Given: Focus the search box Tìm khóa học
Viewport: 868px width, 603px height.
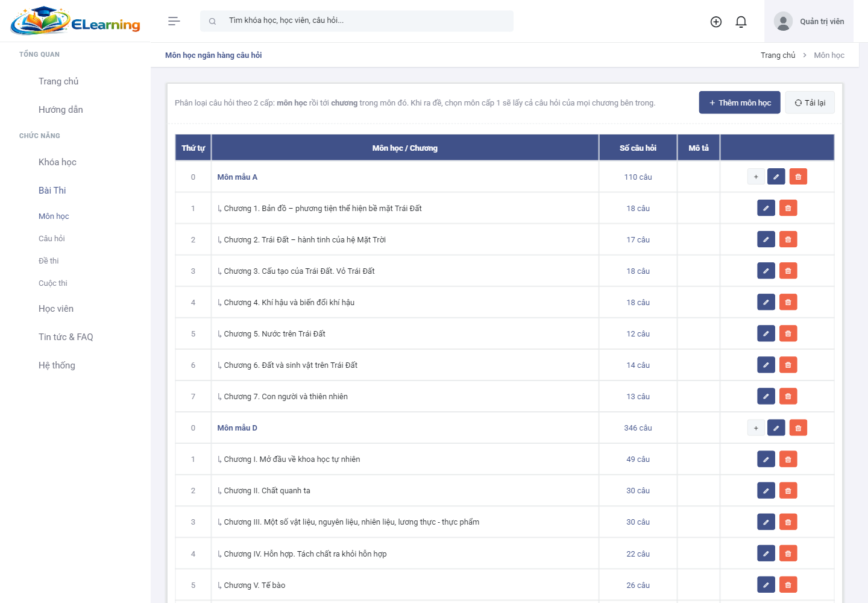Looking at the screenshot, I should pos(357,21).
